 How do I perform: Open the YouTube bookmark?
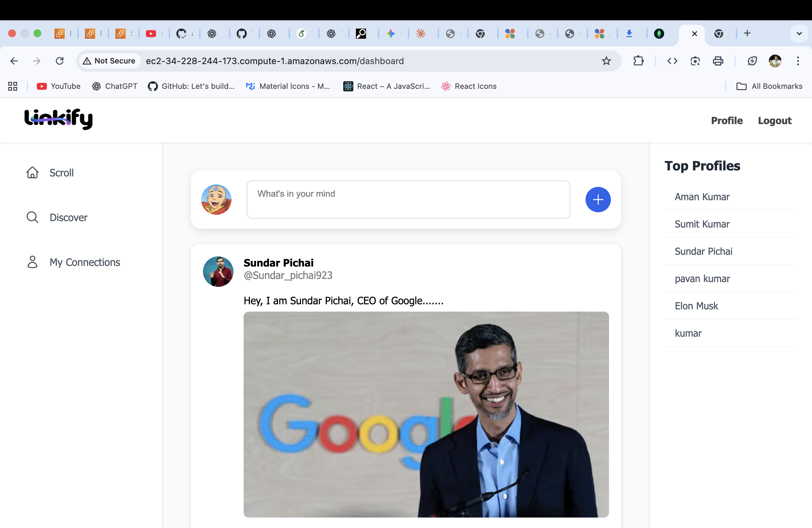click(58, 86)
